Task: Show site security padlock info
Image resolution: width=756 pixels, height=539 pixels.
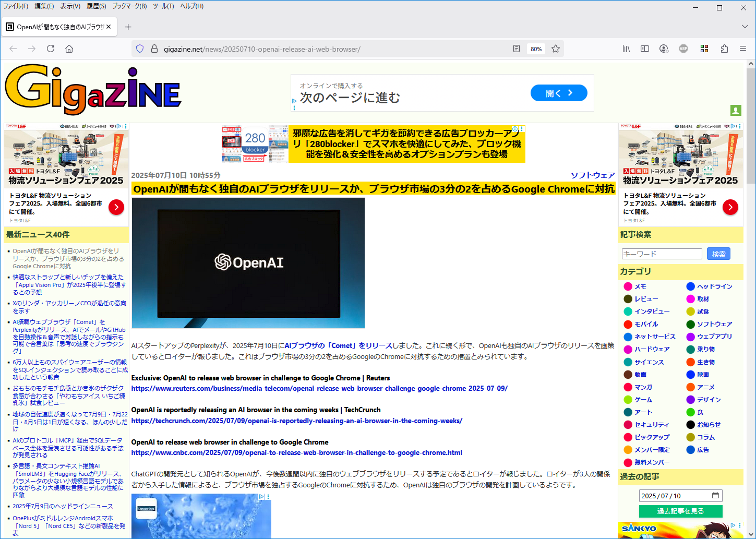Action: click(x=154, y=49)
